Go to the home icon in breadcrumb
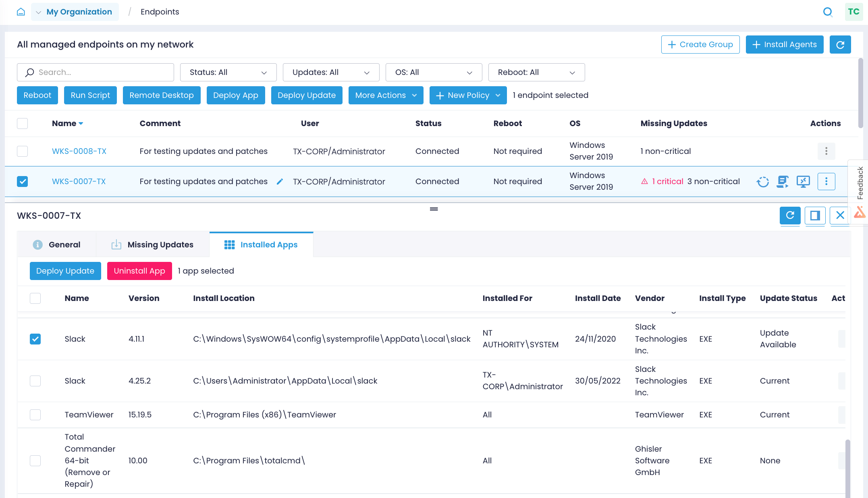Viewport: 868px width, 498px height. coord(21,12)
